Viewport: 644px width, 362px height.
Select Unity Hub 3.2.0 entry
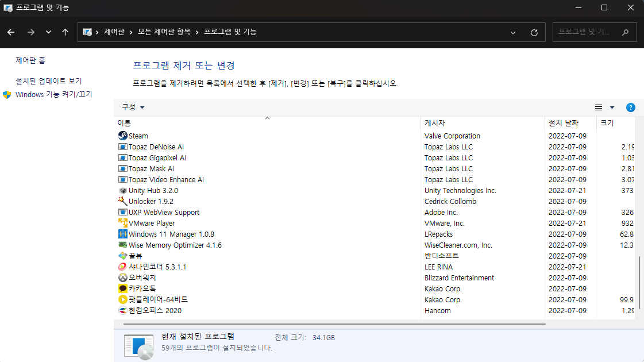pos(153,191)
